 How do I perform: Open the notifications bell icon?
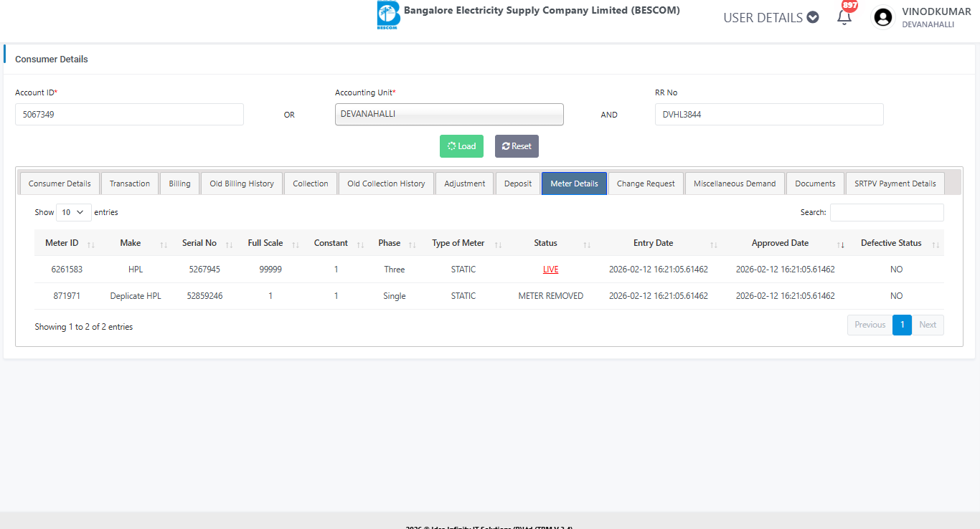844,17
